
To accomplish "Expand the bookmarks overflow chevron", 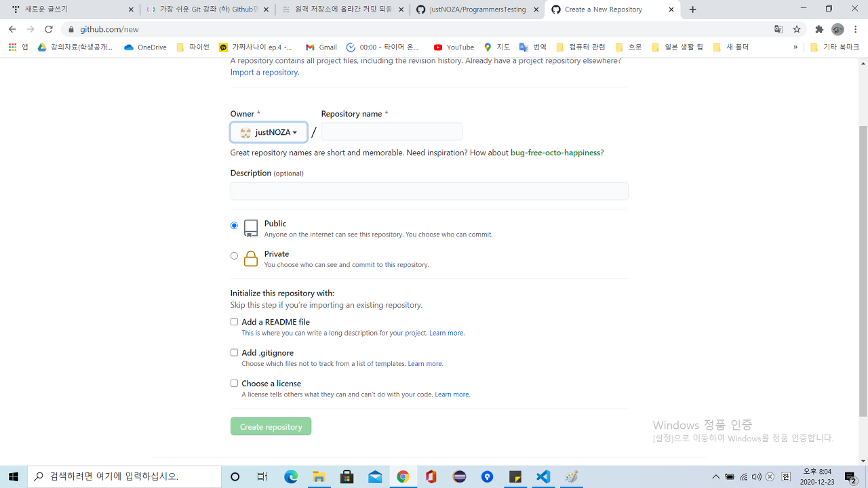I will 795,47.
